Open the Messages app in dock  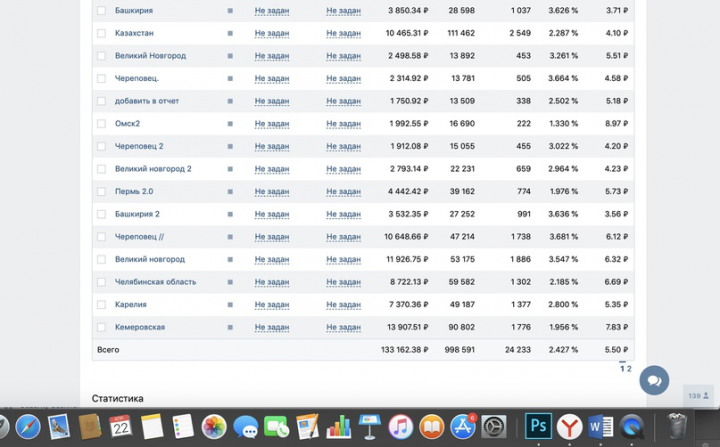pos(246,427)
